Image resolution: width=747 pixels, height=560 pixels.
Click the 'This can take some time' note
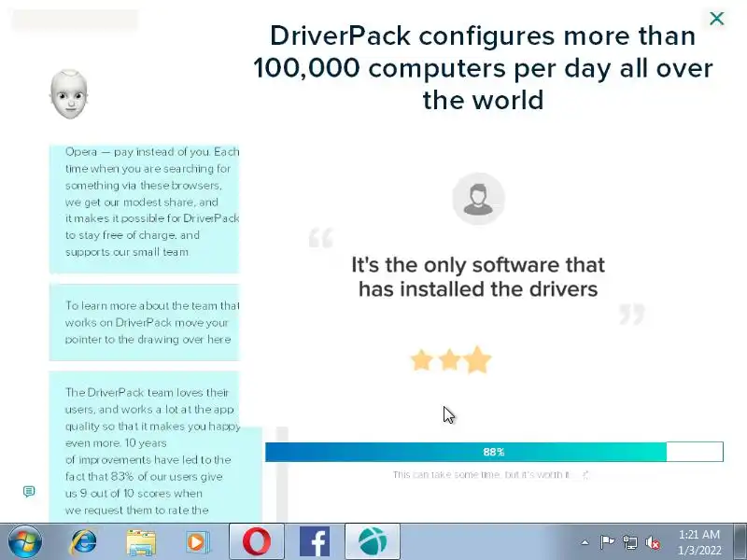pyautogui.click(x=482, y=474)
